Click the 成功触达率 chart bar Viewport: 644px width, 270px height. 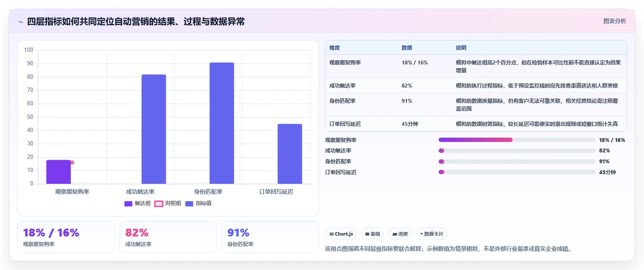[154, 129]
